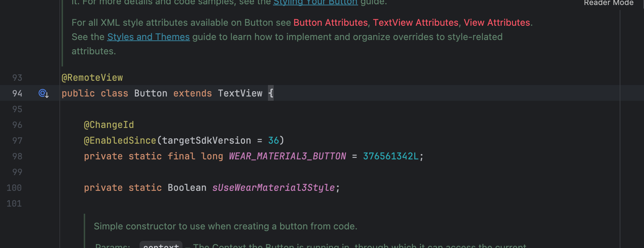Click the sUseWearMaterial3Style field name
The width and height of the screenshot is (644, 248).
273,188
